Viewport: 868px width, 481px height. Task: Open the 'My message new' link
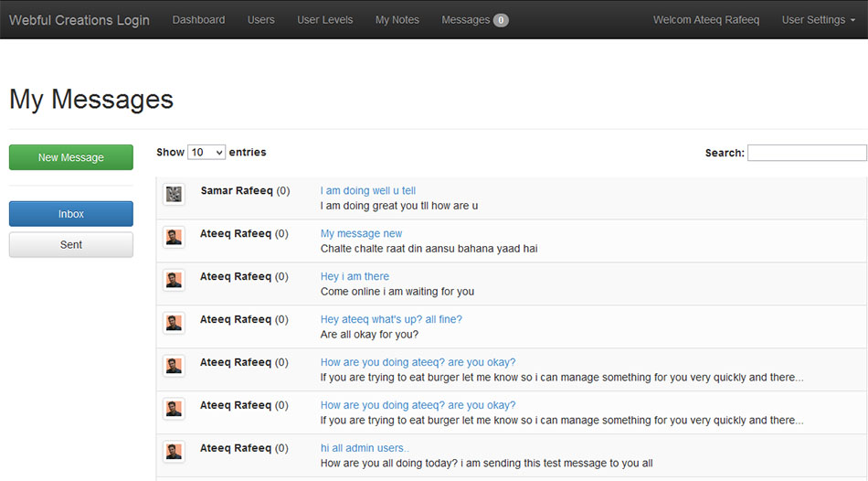point(361,234)
